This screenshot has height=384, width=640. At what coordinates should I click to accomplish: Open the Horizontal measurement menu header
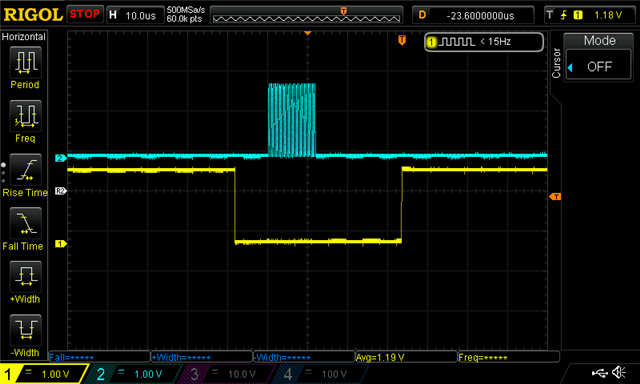click(x=24, y=37)
